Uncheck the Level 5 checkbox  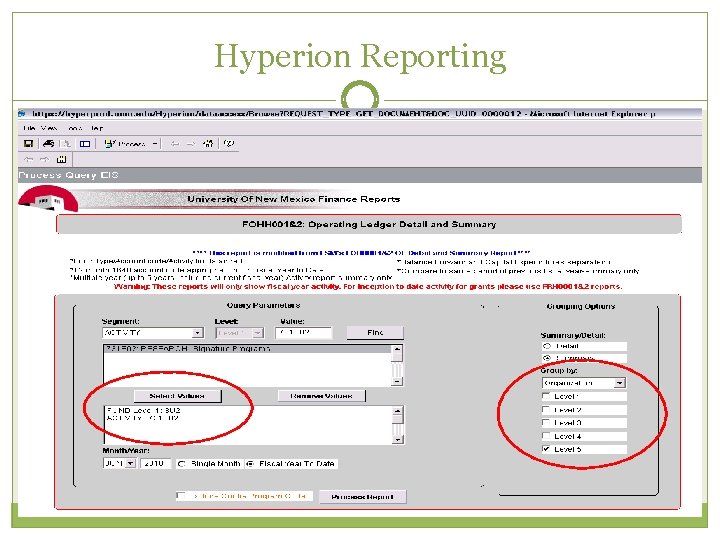546,449
